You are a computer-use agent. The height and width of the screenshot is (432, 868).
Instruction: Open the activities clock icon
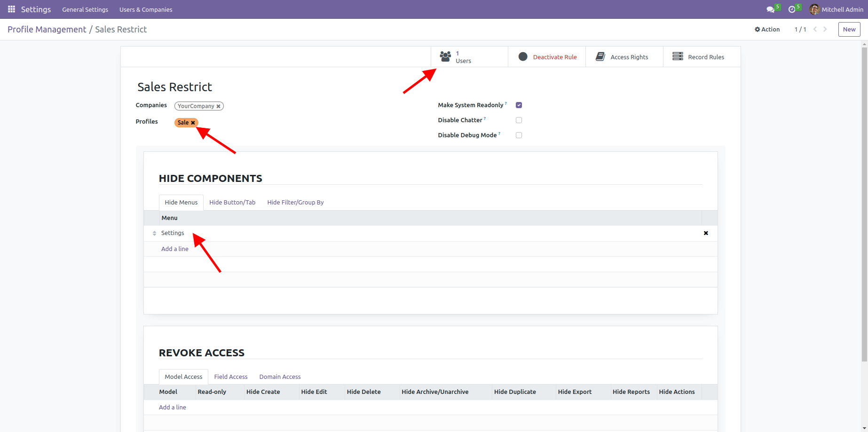(x=792, y=9)
